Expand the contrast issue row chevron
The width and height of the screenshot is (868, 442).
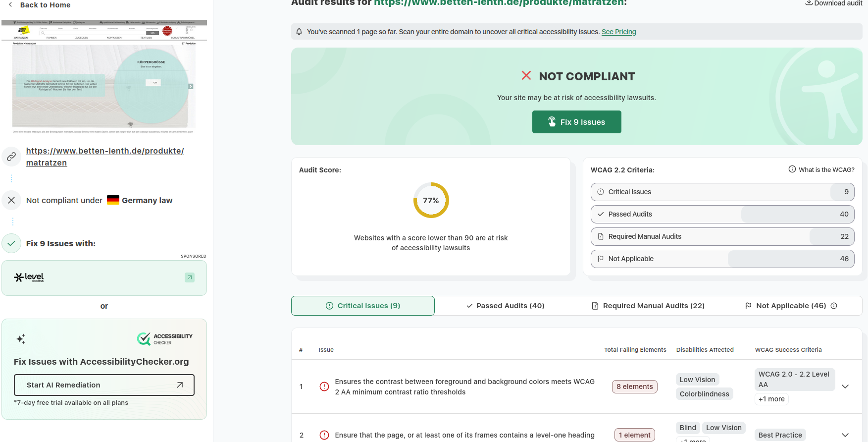(845, 387)
